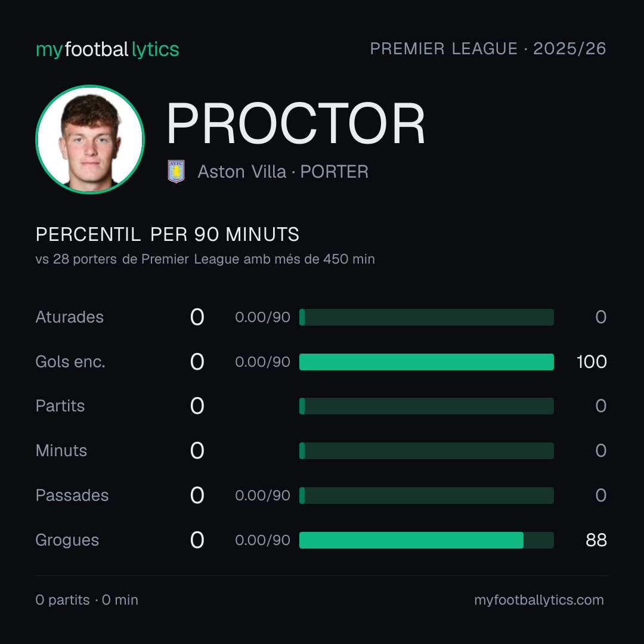Click the 88 percentile value for Grogues
The height and width of the screenshot is (644, 644).
[596, 540]
